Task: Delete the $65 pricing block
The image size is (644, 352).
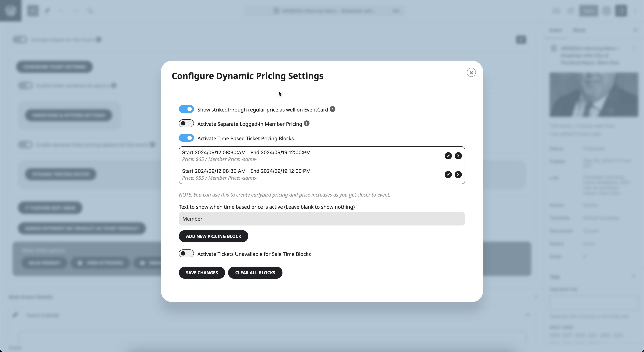Action: [458, 156]
